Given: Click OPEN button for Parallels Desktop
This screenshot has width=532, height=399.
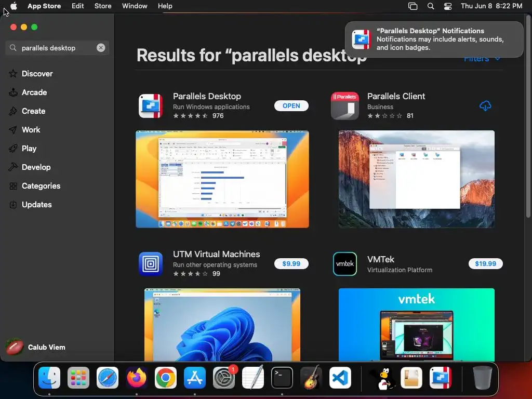Looking at the screenshot, I should click(291, 106).
